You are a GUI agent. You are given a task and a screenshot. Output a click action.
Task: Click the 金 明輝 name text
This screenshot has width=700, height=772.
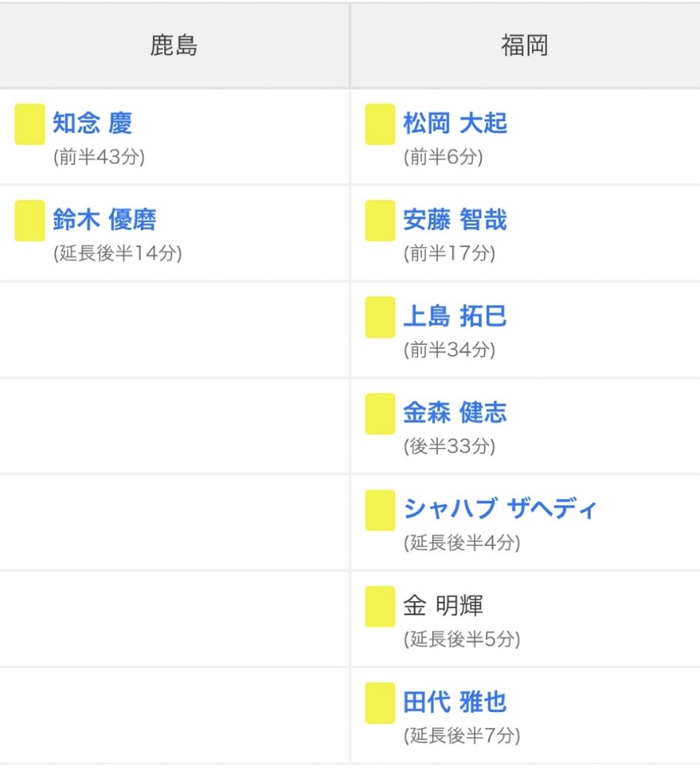(x=443, y=605)
